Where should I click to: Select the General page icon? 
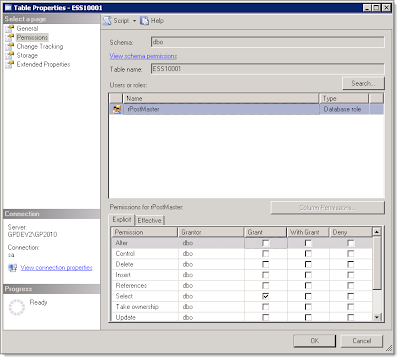click(10, 29)
